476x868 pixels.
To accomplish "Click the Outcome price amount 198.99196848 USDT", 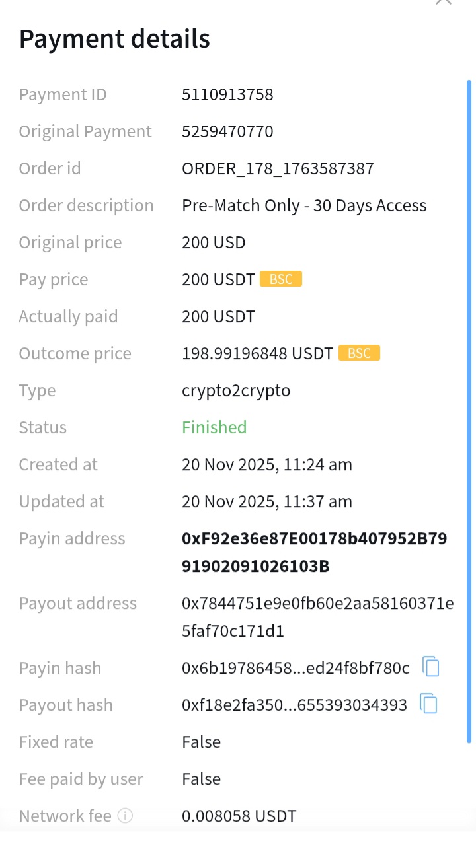I will click(257, 353).
